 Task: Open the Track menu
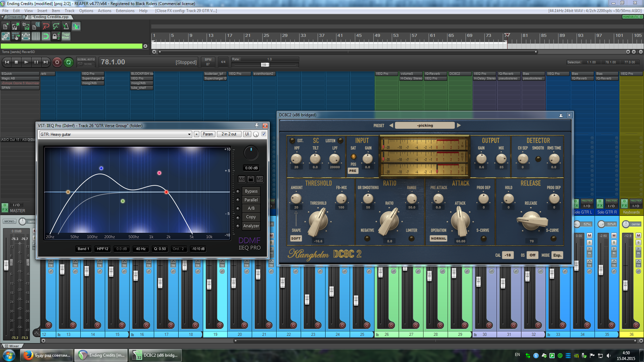pos(69,11)
